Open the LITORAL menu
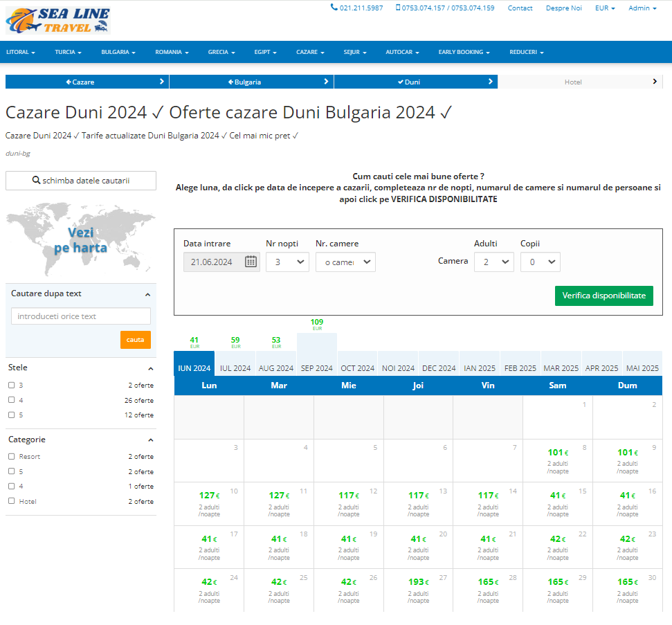Screen dimensions: 672x625 [21, 52]
